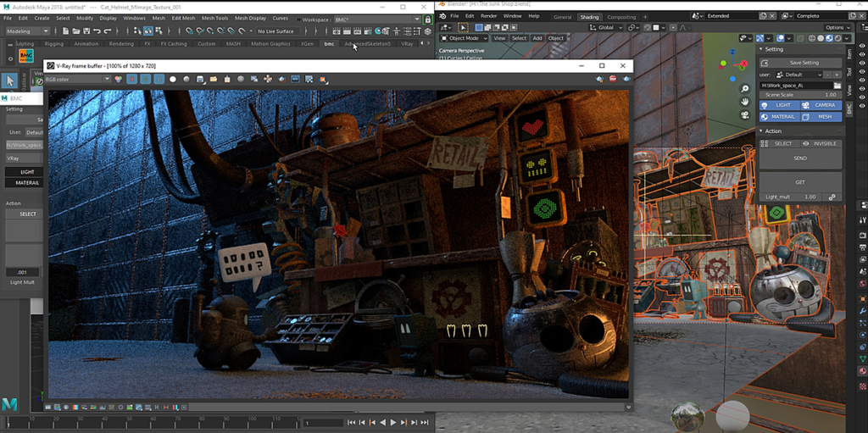Viewport: 868px width, 433px height.
Task: Open the Mesh Tools menu in Maya
Action: click(x=214, y=19)
